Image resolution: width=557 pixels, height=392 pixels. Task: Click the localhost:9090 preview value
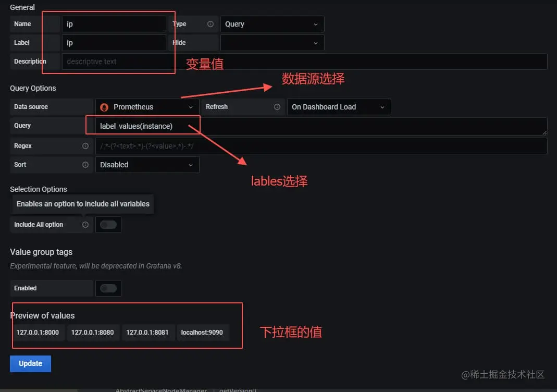tap(202, 333)
